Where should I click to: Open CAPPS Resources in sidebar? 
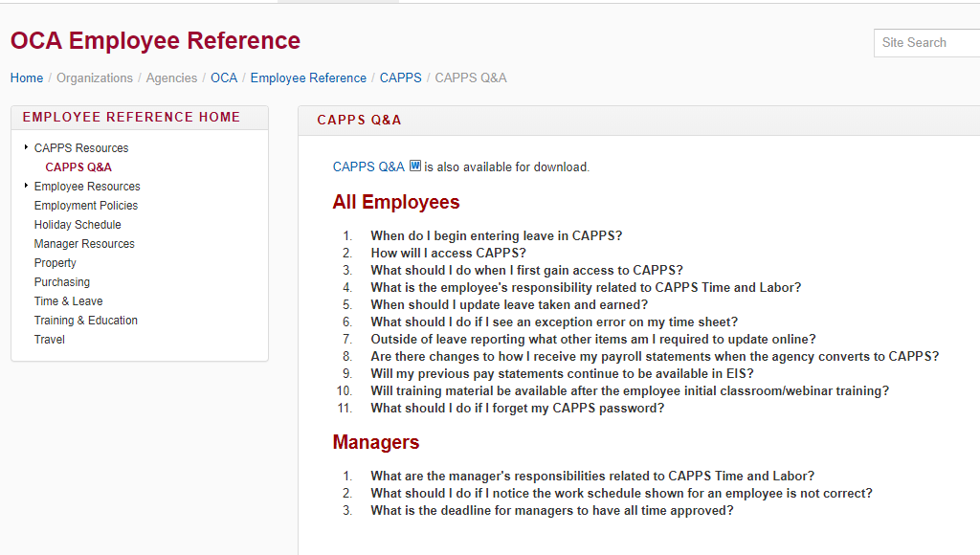tap(81, 148)
